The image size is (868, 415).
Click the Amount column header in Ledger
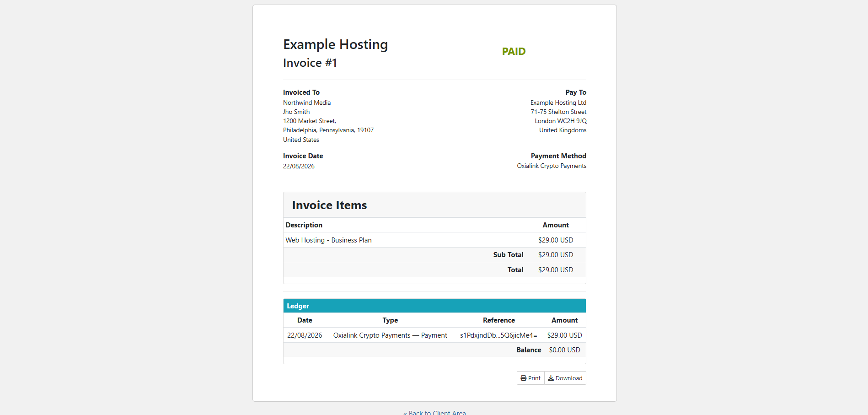tap(564, 320)
